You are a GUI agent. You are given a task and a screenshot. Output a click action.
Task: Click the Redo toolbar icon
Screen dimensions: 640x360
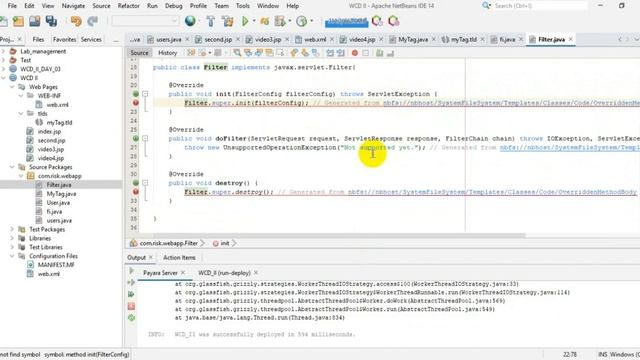(x=93, y=21)
